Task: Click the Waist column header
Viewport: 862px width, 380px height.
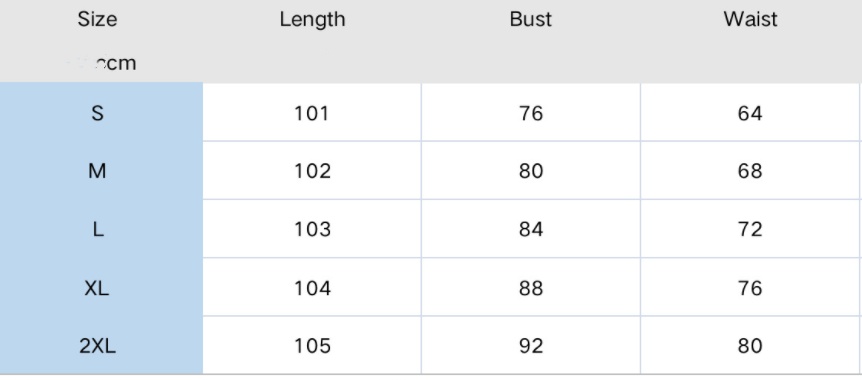Action: pos(750,19)
